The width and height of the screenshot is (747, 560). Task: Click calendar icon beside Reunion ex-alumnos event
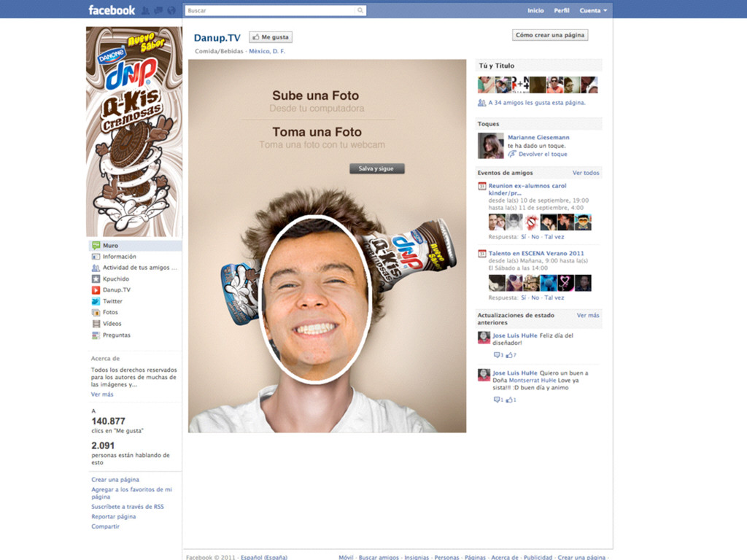[x=481, y=186]
